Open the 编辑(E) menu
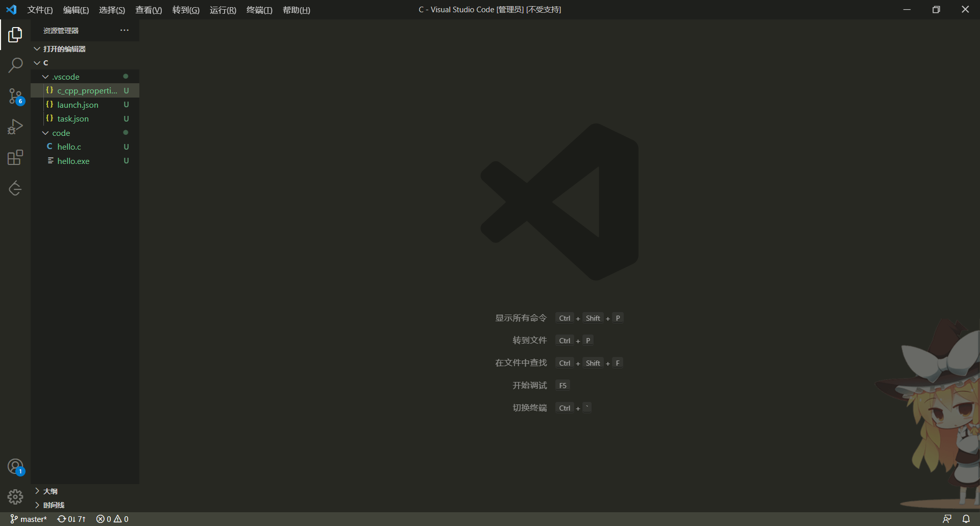 (76, 10)
